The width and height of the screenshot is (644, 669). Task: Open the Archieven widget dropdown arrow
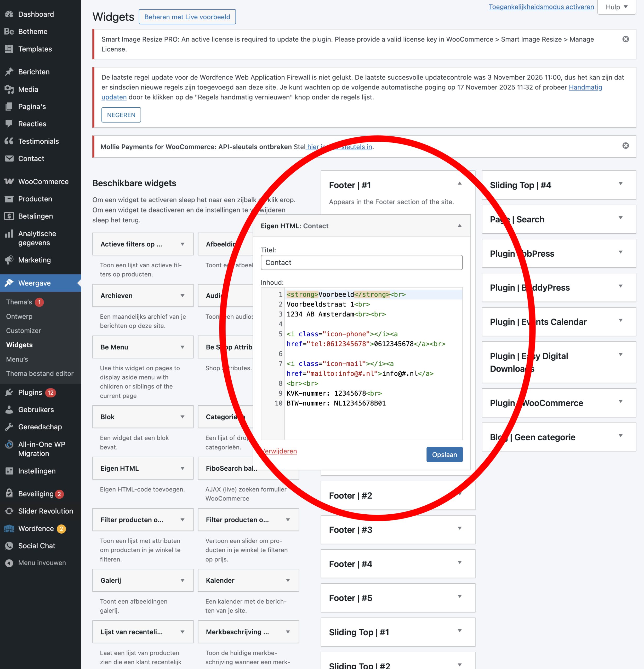[x=182, y=296]
